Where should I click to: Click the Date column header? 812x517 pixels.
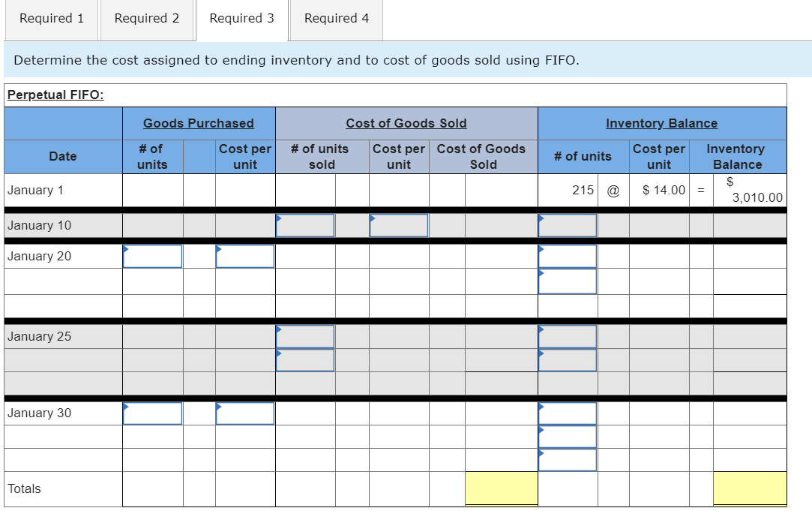[x=63, y=156]
